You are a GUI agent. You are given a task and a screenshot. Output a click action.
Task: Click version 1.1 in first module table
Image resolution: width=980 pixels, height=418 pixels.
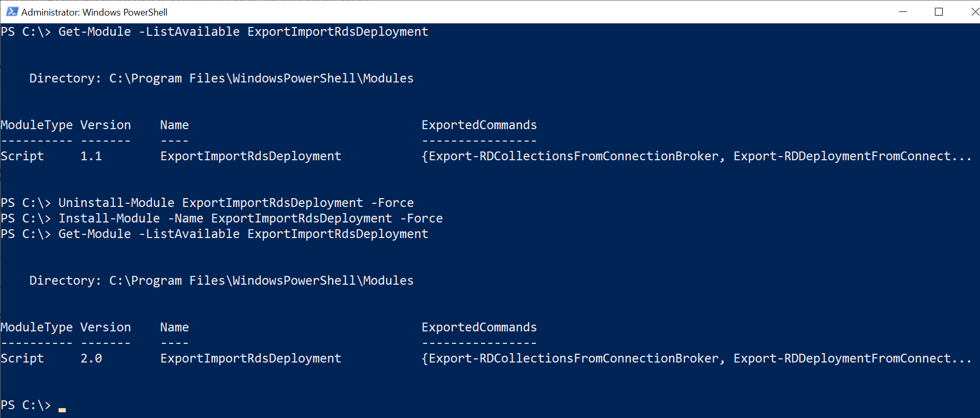pyautogui.click(x=91, y=156)
